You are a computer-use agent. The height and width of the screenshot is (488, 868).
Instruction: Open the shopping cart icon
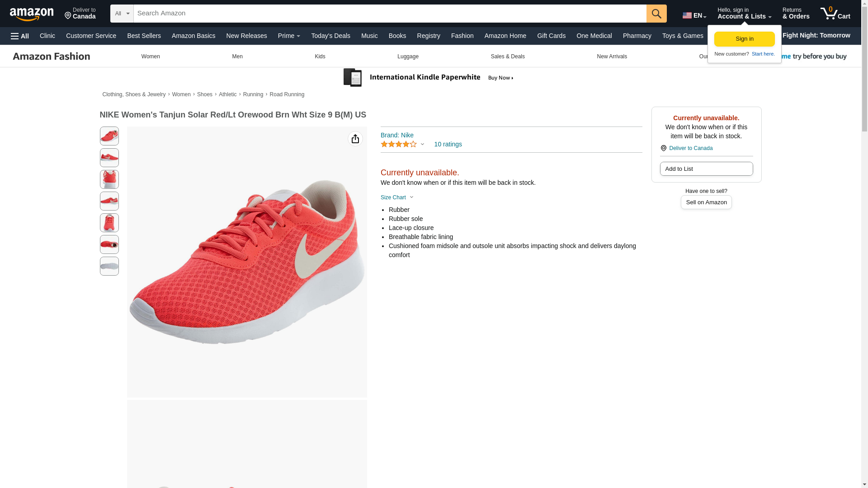pyautogui.click(x=835, y=14)
